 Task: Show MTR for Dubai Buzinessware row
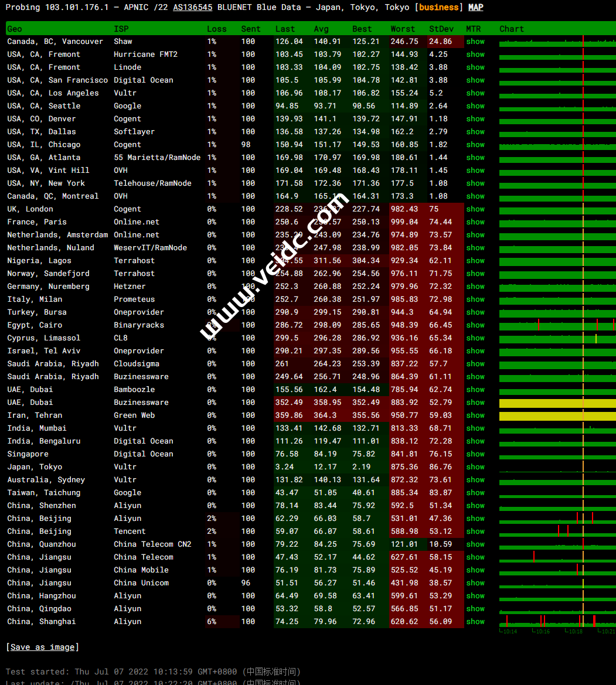coord(475,403)
